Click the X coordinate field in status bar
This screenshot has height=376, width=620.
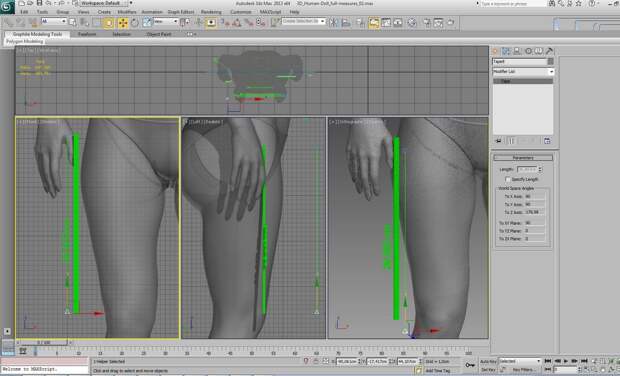click(x=347, y=361)
